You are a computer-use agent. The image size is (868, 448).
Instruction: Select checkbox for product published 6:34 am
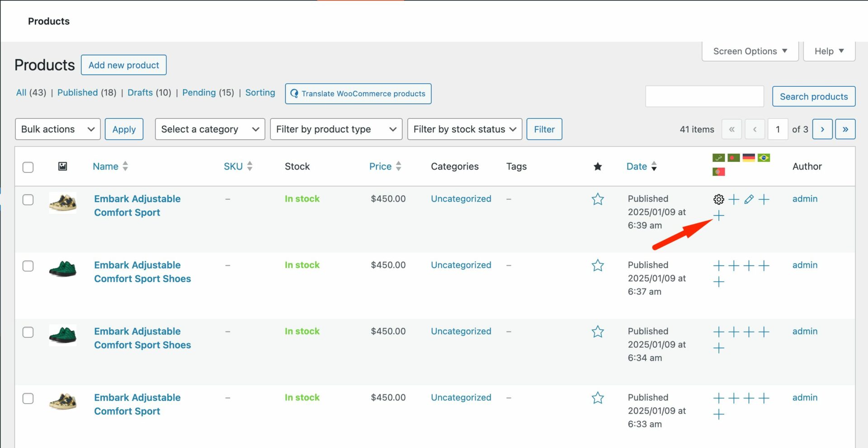coord(28,332)
